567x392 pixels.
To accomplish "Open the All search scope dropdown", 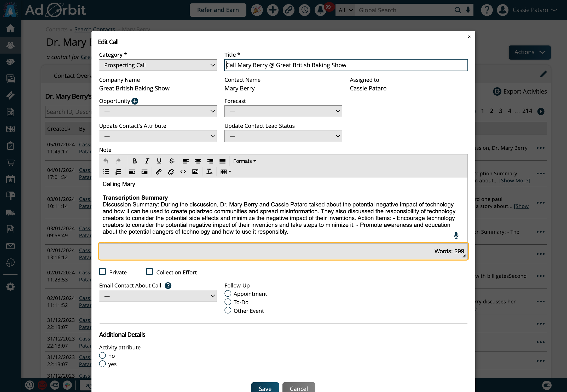I will (x=345, y=10).
